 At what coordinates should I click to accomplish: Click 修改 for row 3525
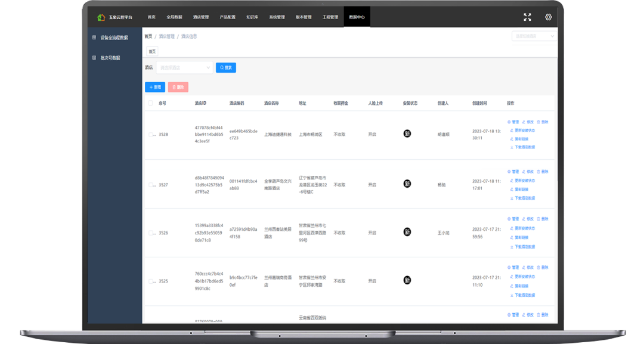click(x=528, y=267)
